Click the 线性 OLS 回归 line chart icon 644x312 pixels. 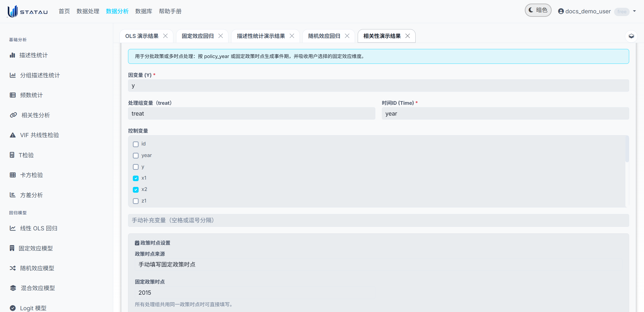[13, 228]
